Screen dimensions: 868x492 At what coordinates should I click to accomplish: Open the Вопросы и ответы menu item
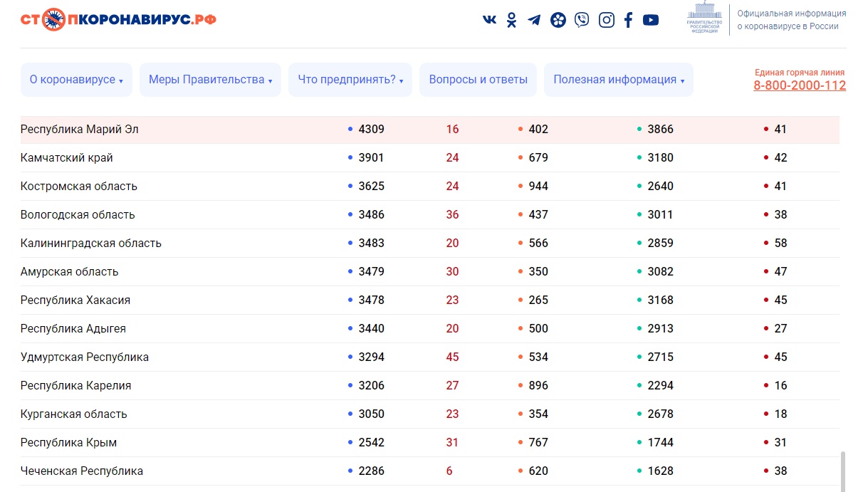tap(478, 80)
